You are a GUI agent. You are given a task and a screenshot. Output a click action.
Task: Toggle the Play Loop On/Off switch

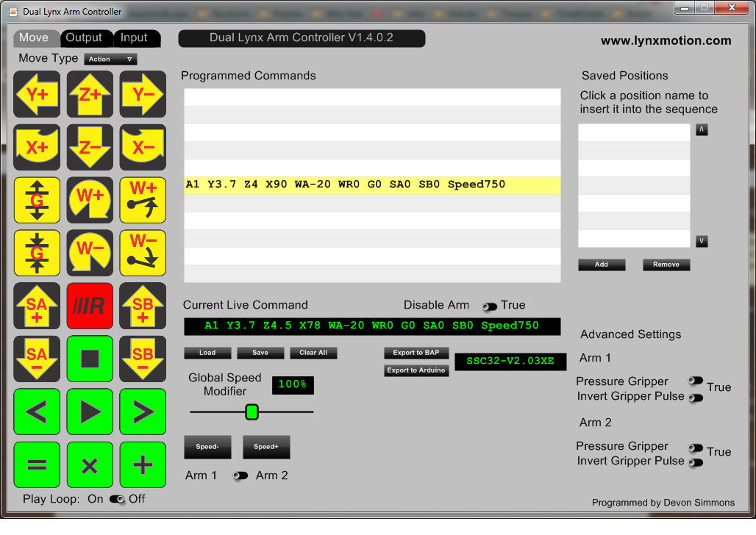coord(117,499)
